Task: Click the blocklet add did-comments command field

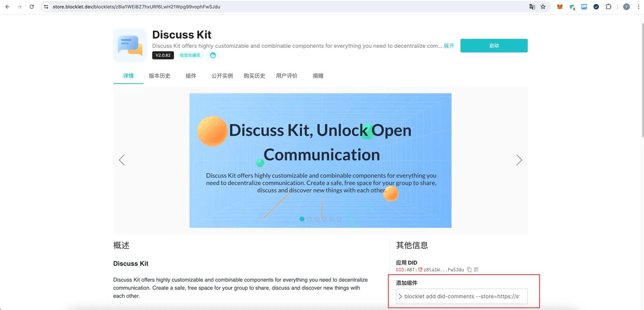Action: pyautogui.click(x=462, y=296)
